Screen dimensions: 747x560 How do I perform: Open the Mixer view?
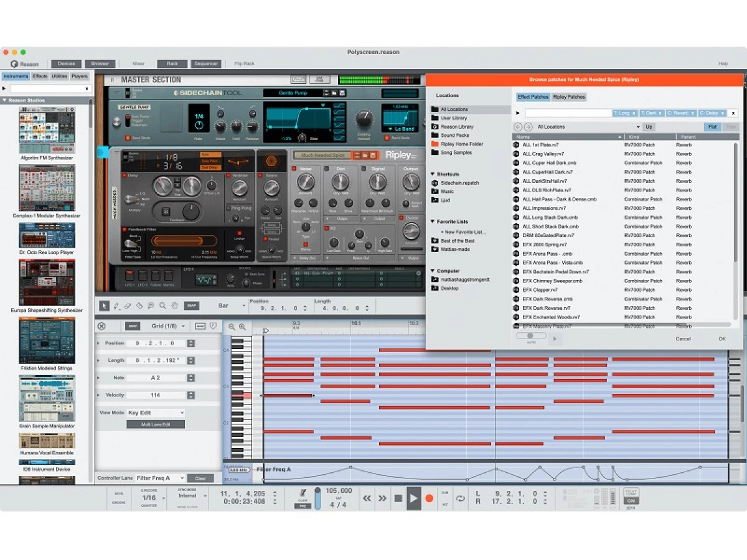coord(138,63)
